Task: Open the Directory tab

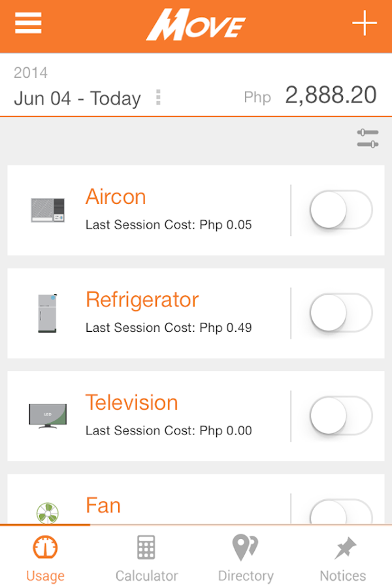Action: click(246, 559)
